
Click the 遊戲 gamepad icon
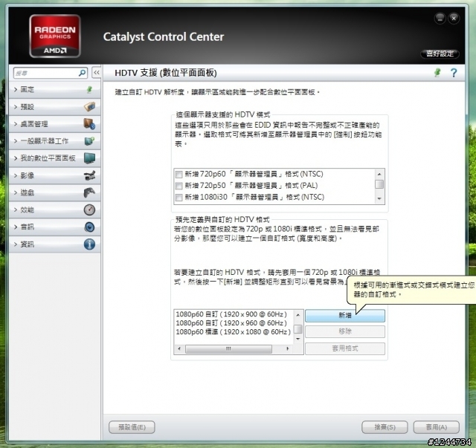(89, 192)
